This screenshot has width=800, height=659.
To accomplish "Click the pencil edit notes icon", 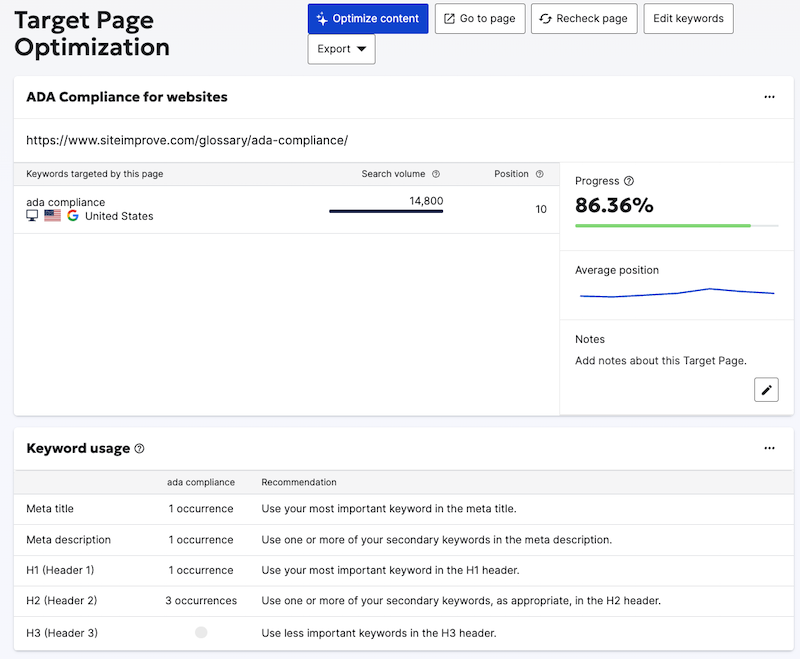I will pos(766,390).
